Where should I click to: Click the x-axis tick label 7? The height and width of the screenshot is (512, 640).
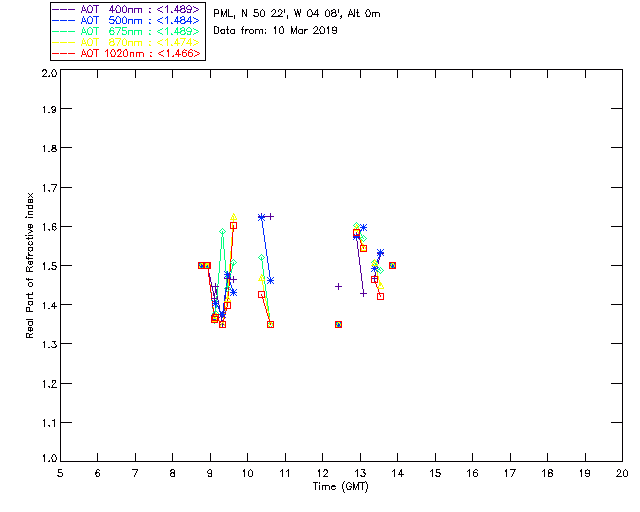tap(135, 474)
